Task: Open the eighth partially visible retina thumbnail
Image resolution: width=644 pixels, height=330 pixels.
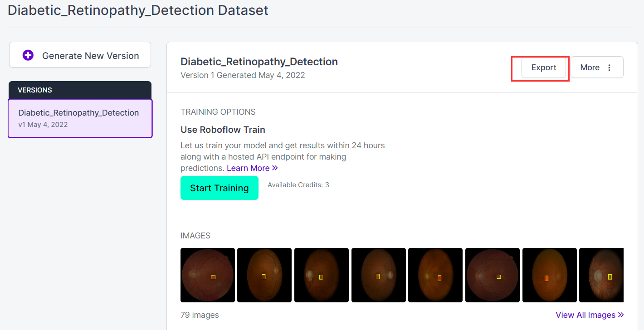Action: point(601,275)
